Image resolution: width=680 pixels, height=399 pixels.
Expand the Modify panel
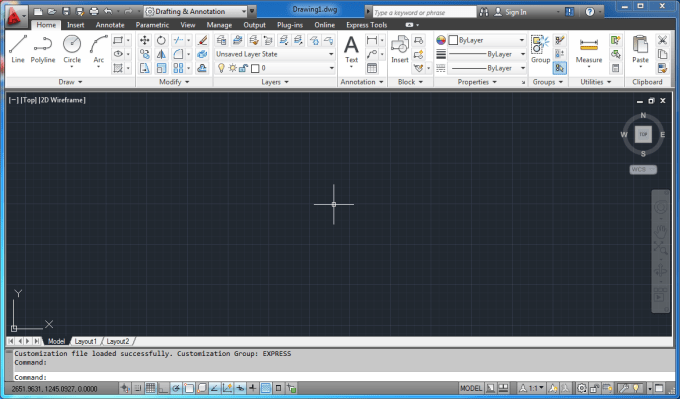pyautogui.click(x=174, y=82)
